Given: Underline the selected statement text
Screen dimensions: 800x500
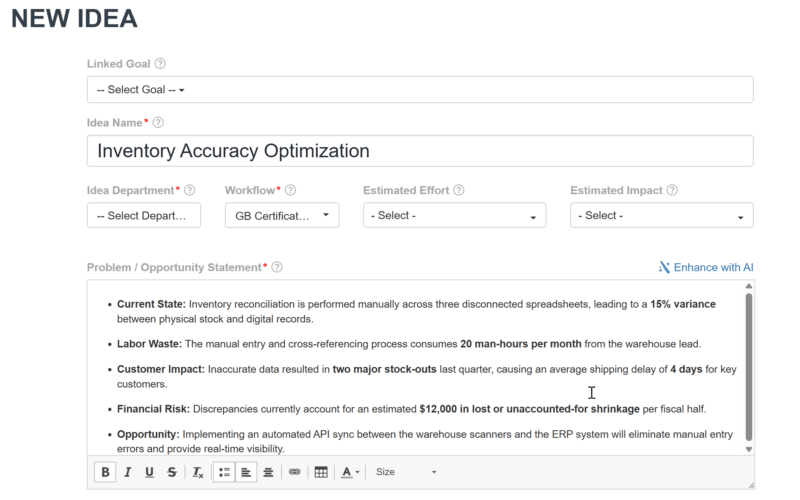Looking at the screenshot, I should (x=149, y=472).
